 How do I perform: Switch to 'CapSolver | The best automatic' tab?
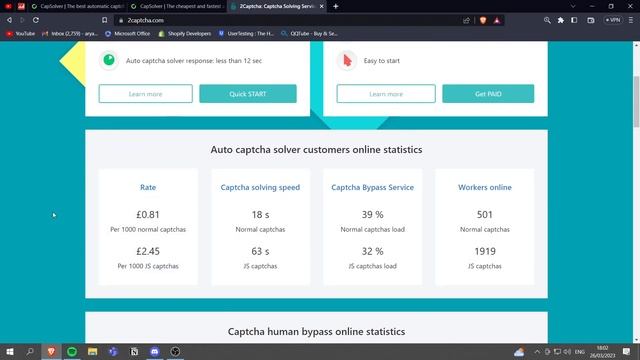pos(78,6)
